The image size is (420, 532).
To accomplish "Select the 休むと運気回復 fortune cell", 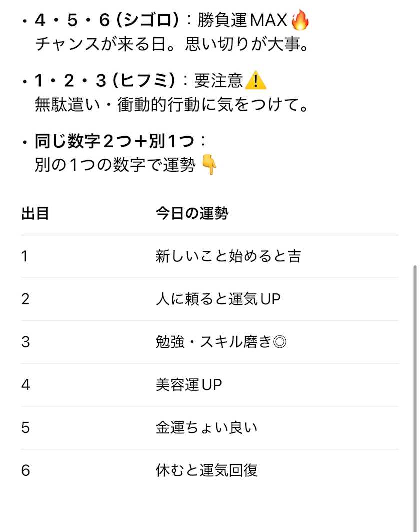I will coord(206,471).
